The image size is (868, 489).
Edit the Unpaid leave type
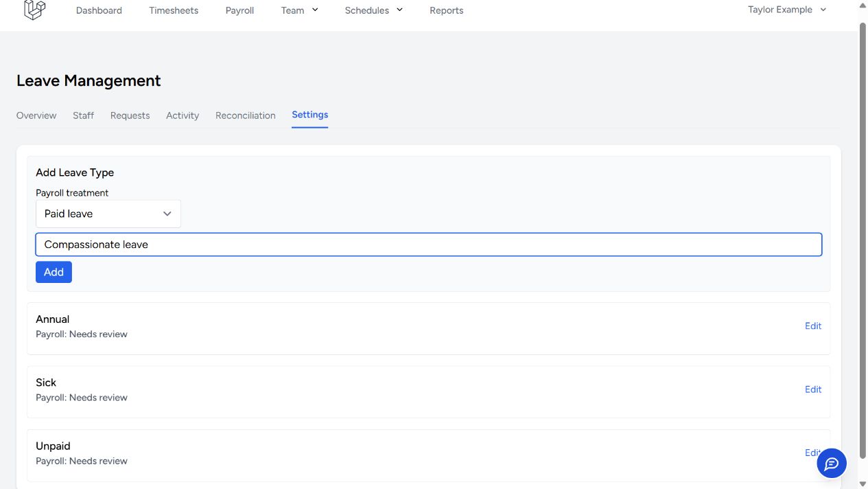[812, 453]
